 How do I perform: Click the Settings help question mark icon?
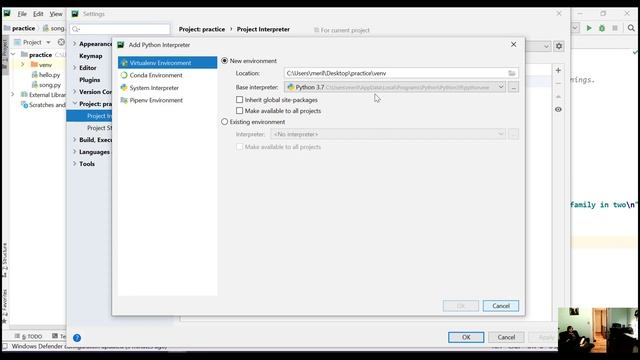point(77,338)
